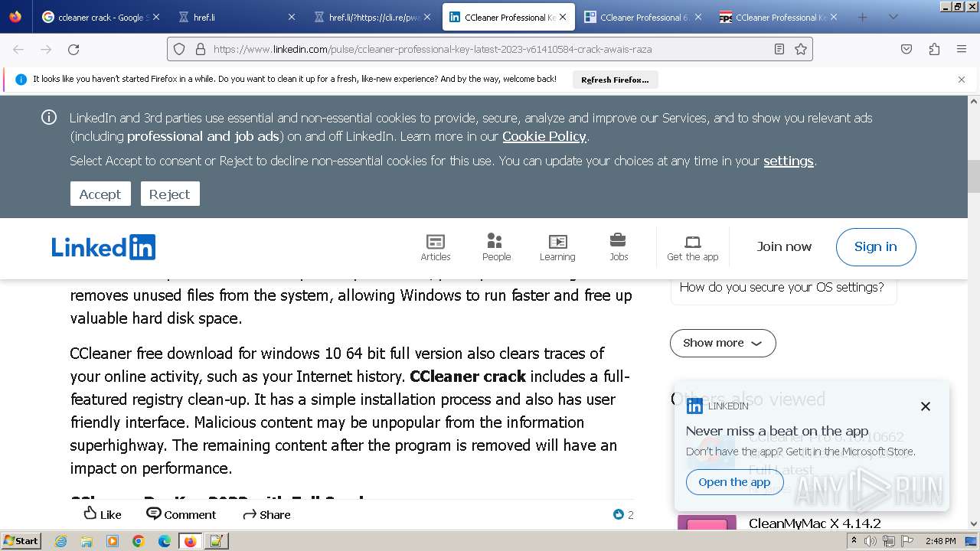Screen dimensions: 980x551
Task: Click the site padlock security icon
Action: (200, 49)
